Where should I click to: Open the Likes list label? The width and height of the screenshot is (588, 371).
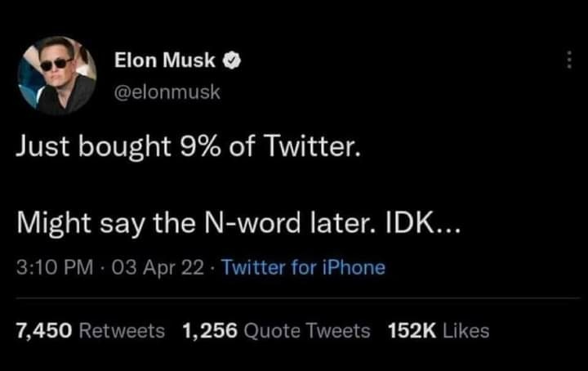[x=468, y=330]
